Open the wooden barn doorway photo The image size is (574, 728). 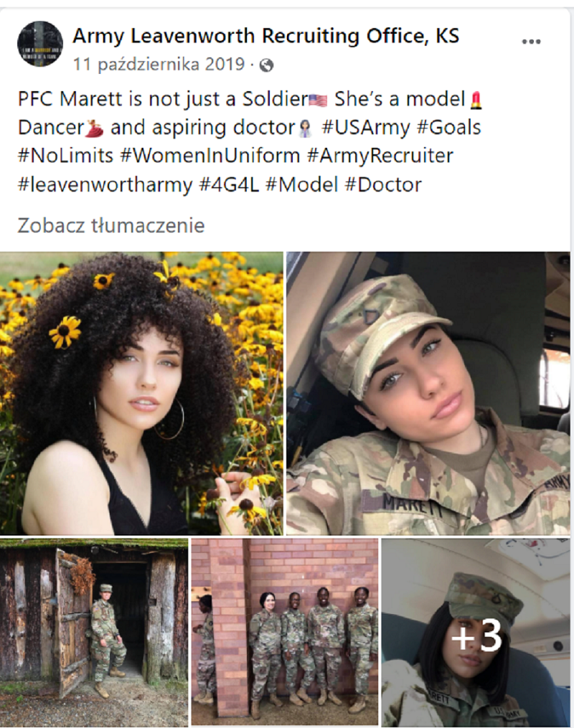(x=94, y=632)
